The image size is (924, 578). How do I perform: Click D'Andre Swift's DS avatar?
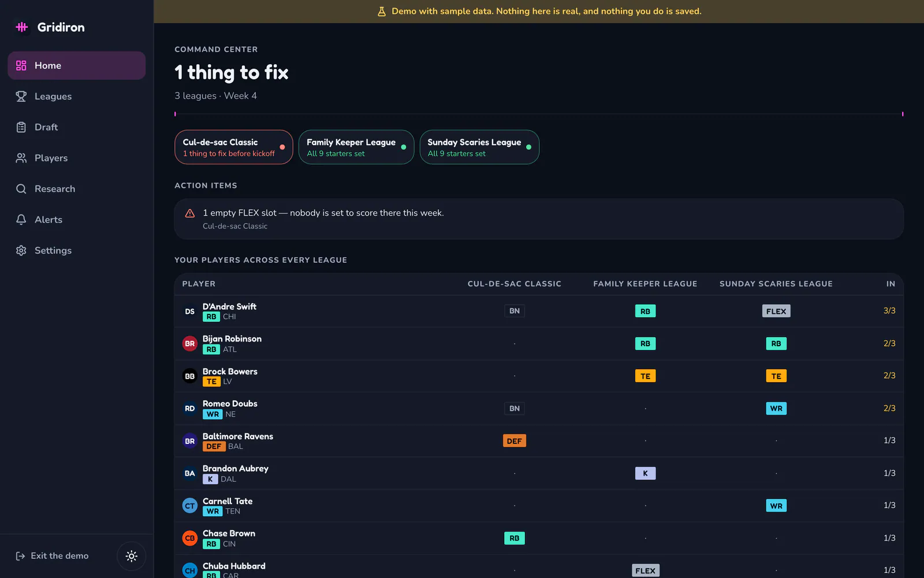(190, 312)
